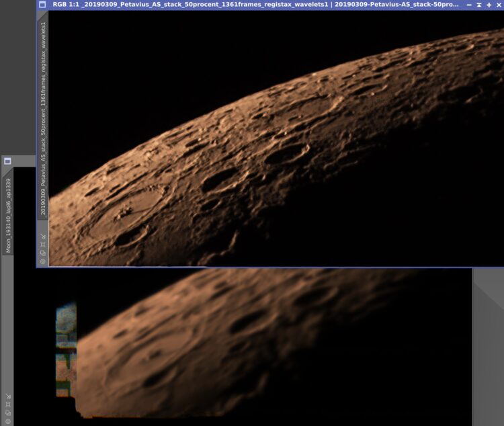Select the Moon_193140_lapl6_ap1339 vertical view tab

(8, 216)
